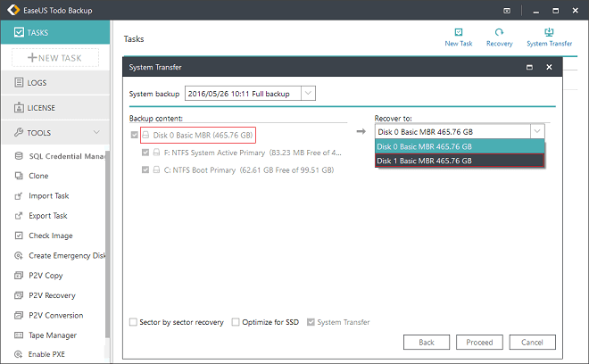
Task: Toggle the F: NTFS System partition checkbox
Action: click(x=145, y=153)
